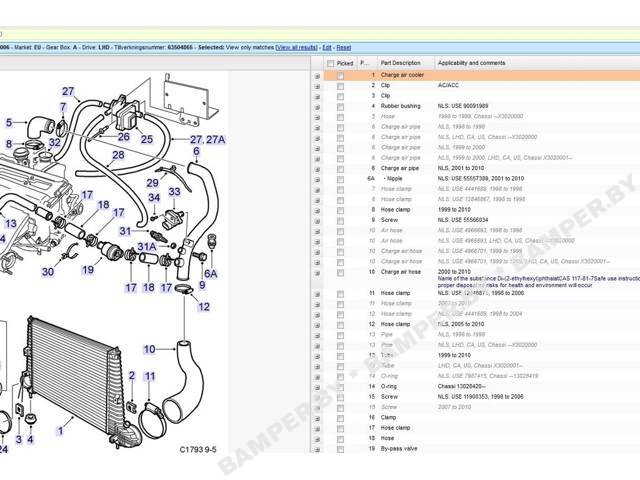The height and width of the screenshot is (480, 640).
Task: Sort by Part Description column header
Action: coord(400,63)
